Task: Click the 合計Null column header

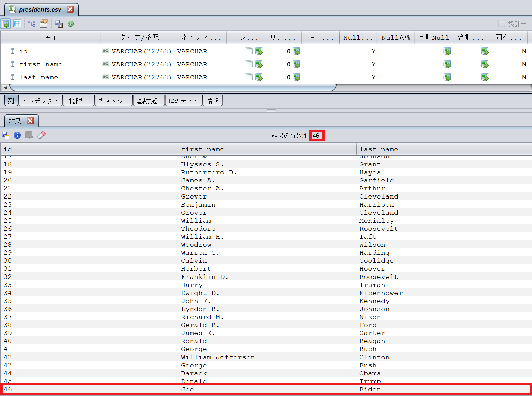Action: point(434,37)
